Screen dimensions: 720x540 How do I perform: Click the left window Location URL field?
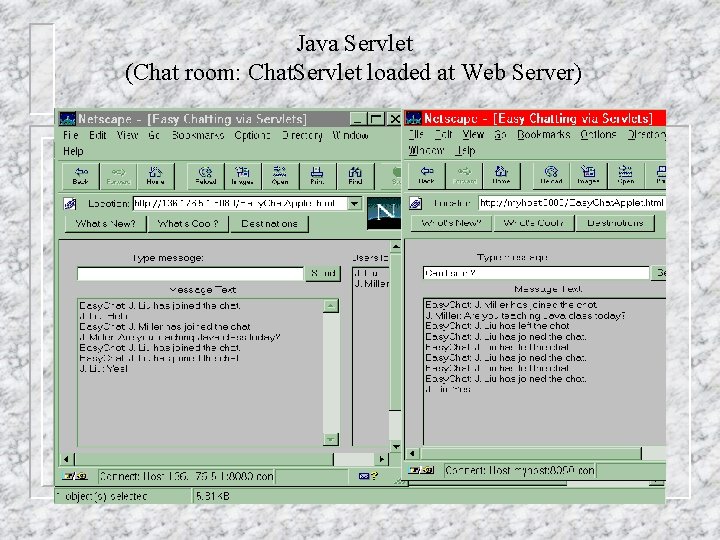[240, 203]
